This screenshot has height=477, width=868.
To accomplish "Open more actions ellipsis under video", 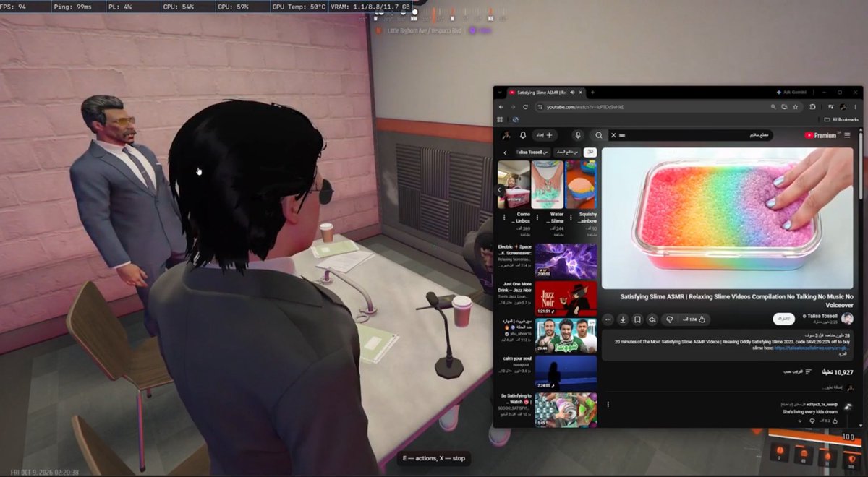I will (608, 319).
